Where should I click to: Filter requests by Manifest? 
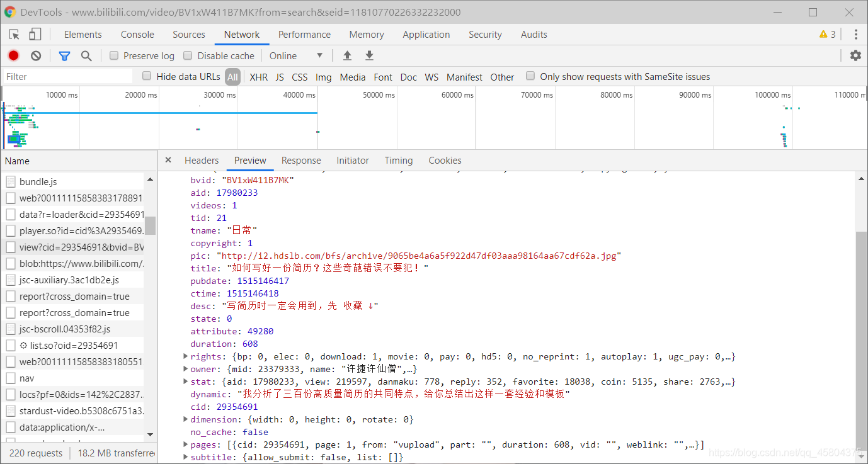[x=464, y=77]
